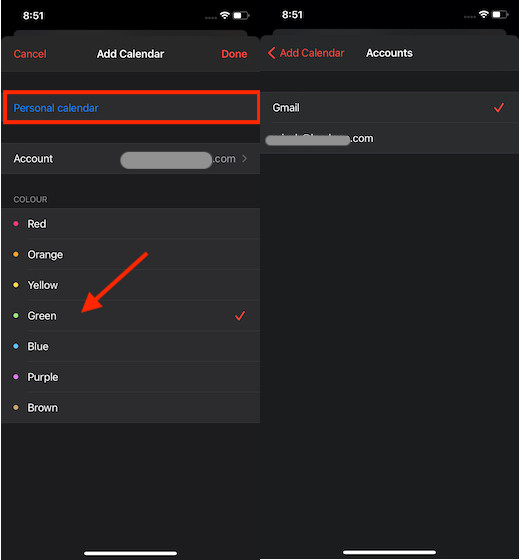
Task: Tap the battery icon in right status bar
Action: pyautogui.click(x=500, y=15)
